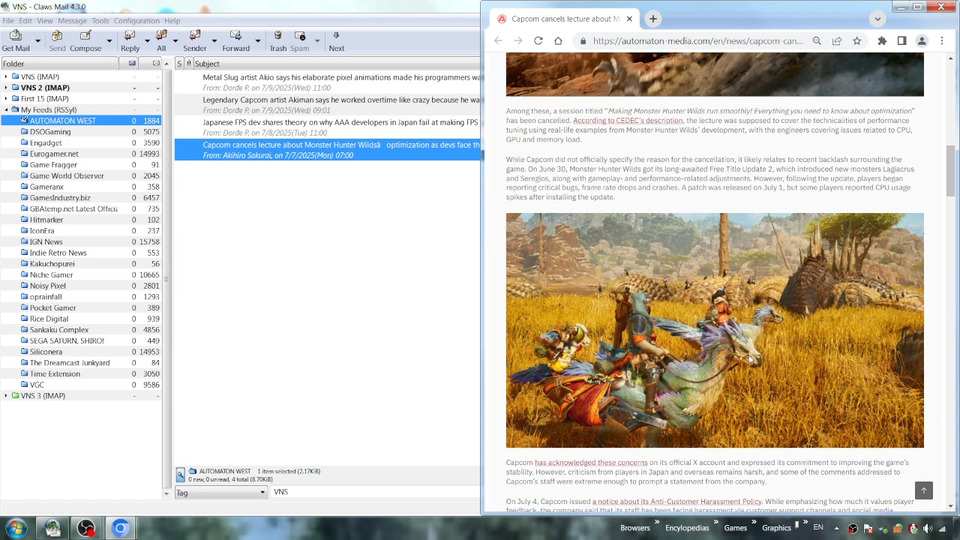Image resolution: width=960 pixels, height=540 pixels.
Task: Reload the browser page
Action: [538, 40]
